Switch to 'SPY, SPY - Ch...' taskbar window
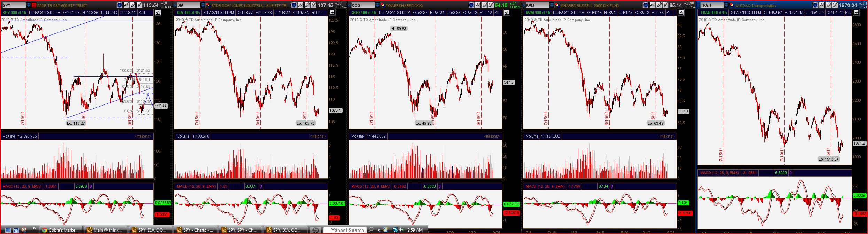868x234 pixels. click(240, 230)
